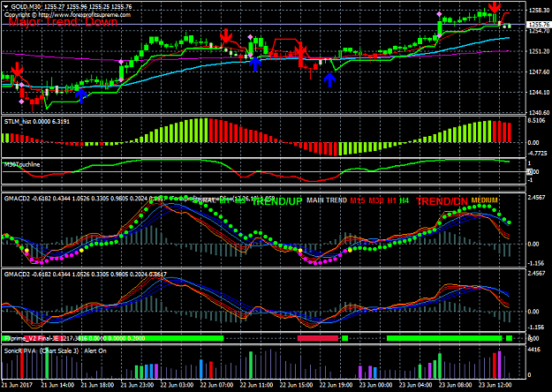Click the 22 Jun 03:00 time axis label
This screenshot has width=552, height=392.
(177, 385)
